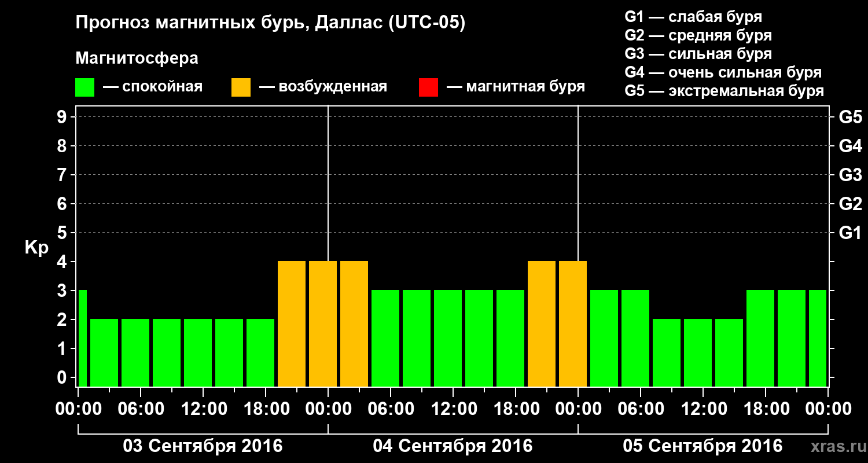
Task: Select the 04 Сентября 2016 date label
Action: 453,446
